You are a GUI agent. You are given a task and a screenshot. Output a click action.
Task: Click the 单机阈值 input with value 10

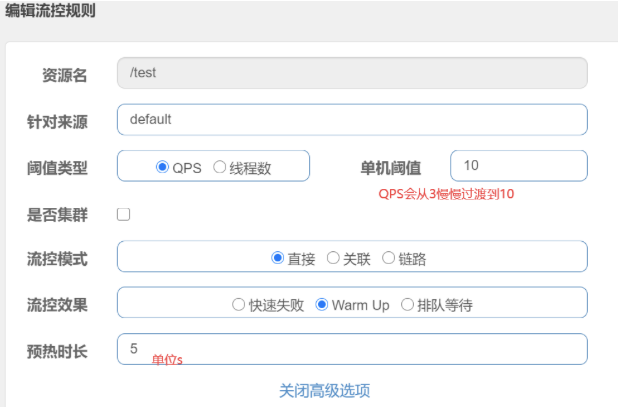click(519, 166)
